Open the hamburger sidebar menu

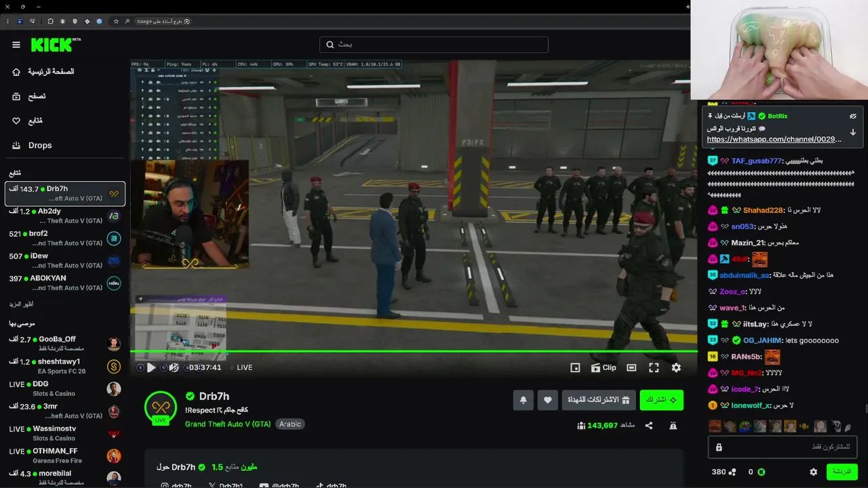pos(16,45)
